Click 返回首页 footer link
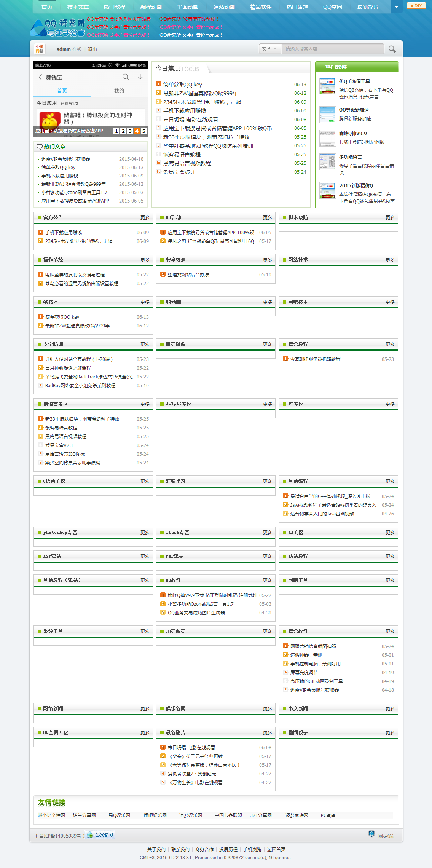 coord(276,850)
